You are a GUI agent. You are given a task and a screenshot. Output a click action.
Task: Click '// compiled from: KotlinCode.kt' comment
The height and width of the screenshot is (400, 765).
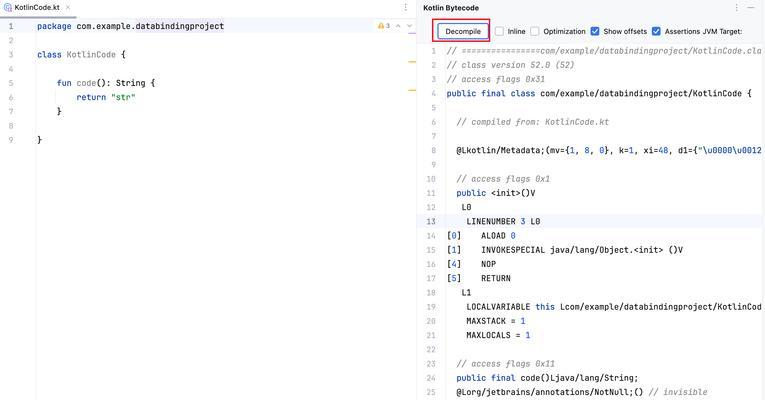pos(533,122)
